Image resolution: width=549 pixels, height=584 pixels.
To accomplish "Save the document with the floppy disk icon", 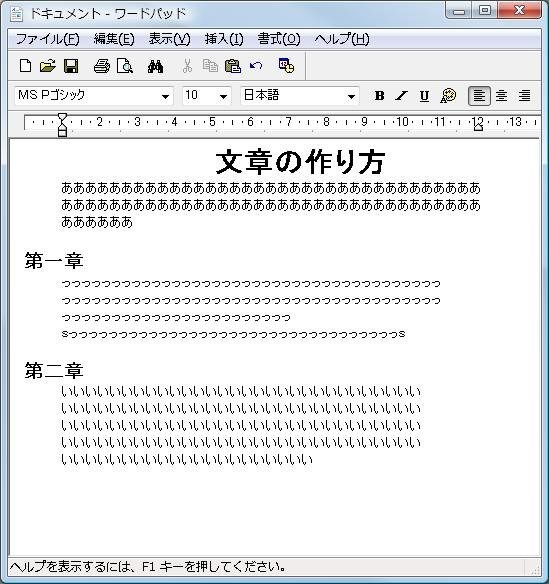I will [x=71, y=66].
